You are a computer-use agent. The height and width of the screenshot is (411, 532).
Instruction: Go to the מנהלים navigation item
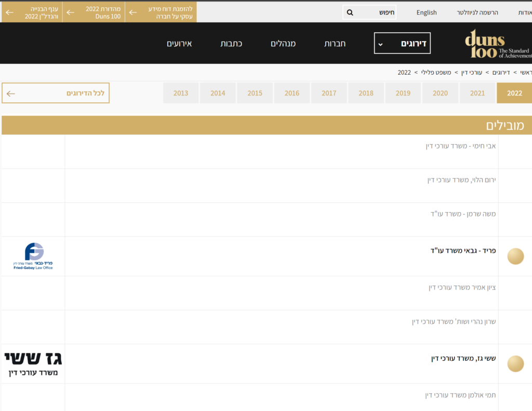283,44
